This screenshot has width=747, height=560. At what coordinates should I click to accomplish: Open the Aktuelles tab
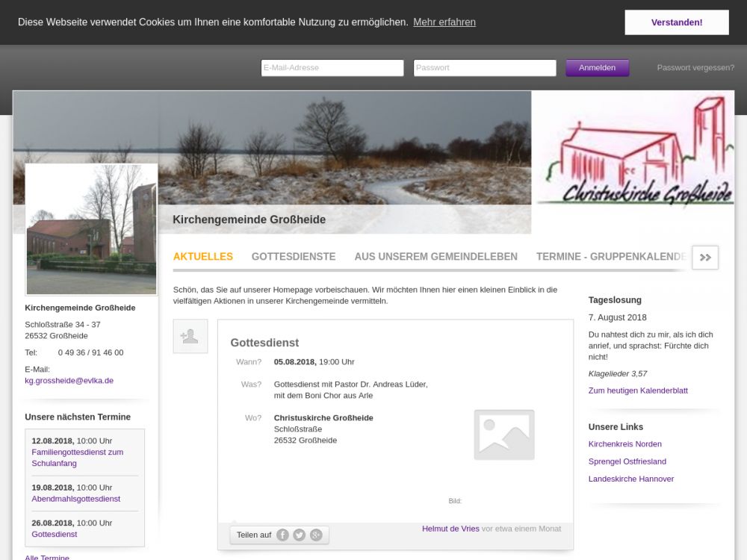click(203, 256)
